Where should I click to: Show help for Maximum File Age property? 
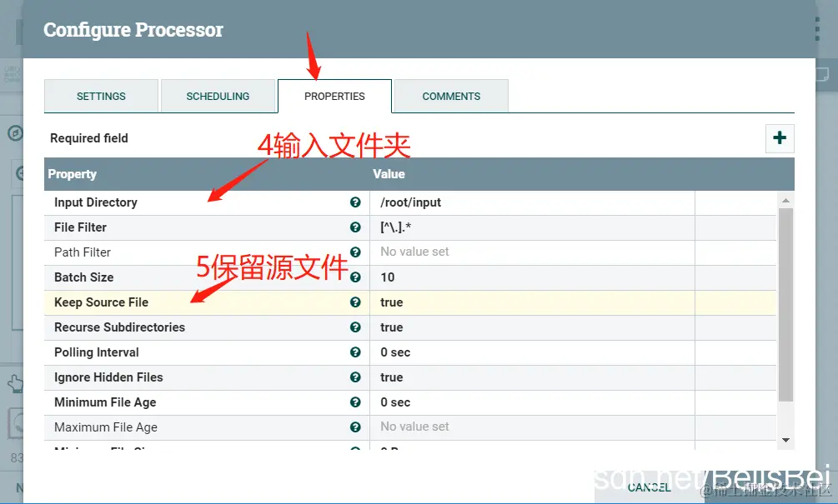click(355, 427)
